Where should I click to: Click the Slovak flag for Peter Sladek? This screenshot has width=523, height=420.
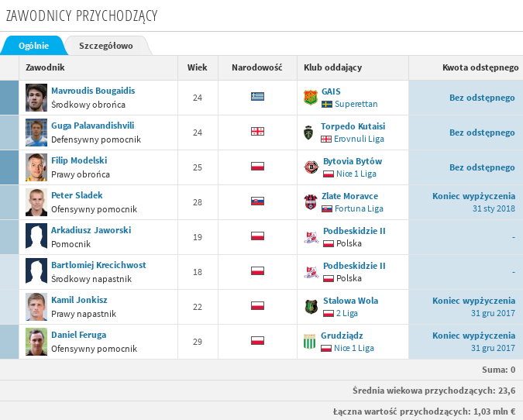258,201
